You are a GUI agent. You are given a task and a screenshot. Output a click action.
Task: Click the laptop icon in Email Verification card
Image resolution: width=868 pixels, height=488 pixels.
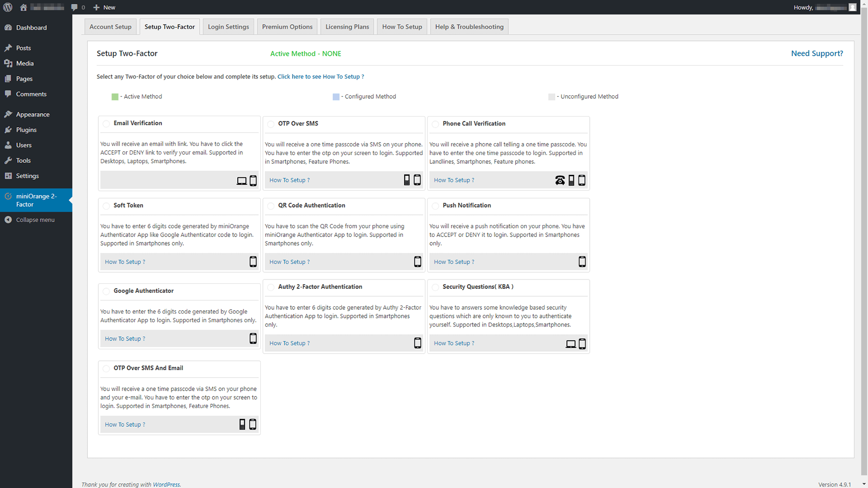[x=242, y=181]
